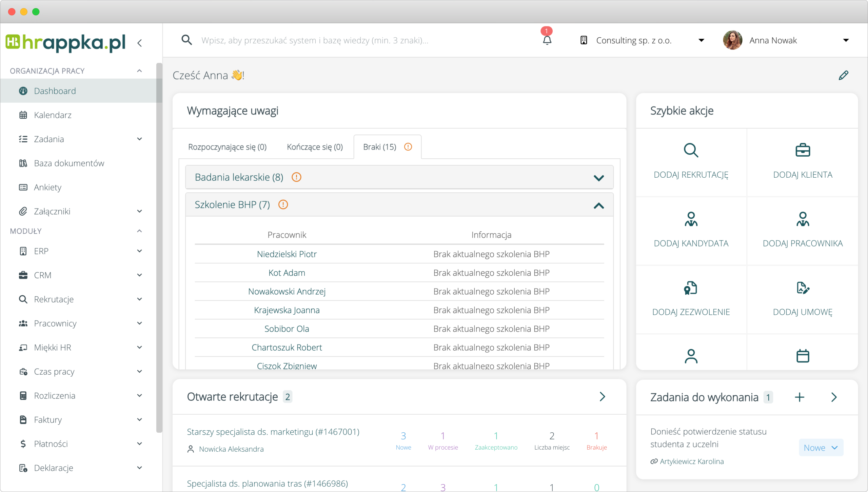Click the Miękki HR sidebar icon
Image resolution: width=868 pixels, height=492 pixels.
(23, 348)
